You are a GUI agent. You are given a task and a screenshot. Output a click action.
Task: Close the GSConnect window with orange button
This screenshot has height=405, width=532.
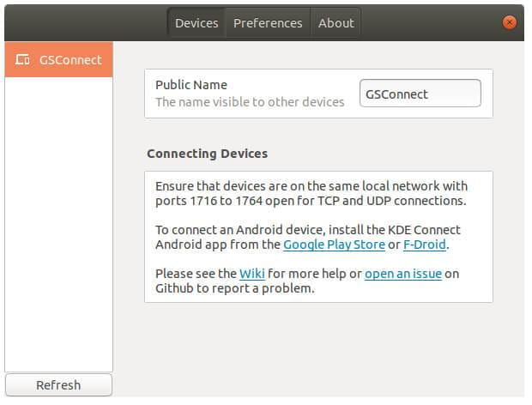510,22
